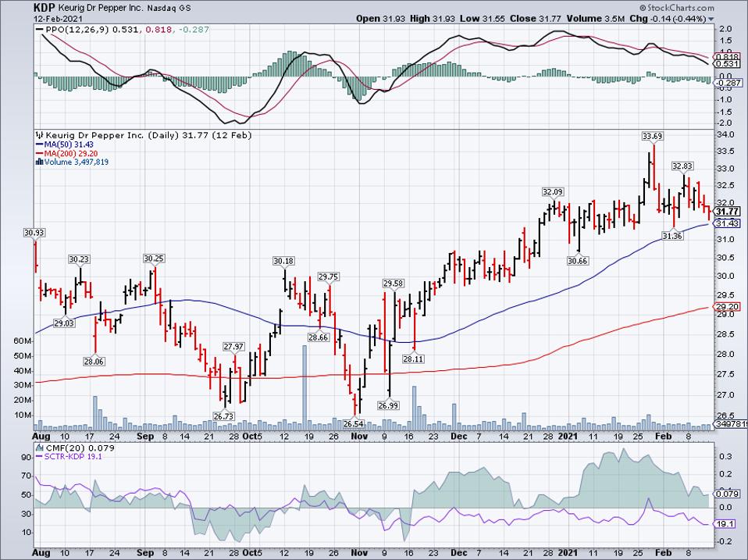Click the 19.1 SCTR tag on the right axis
Screen dimensions: 748x560
click(x=725, y=524)
